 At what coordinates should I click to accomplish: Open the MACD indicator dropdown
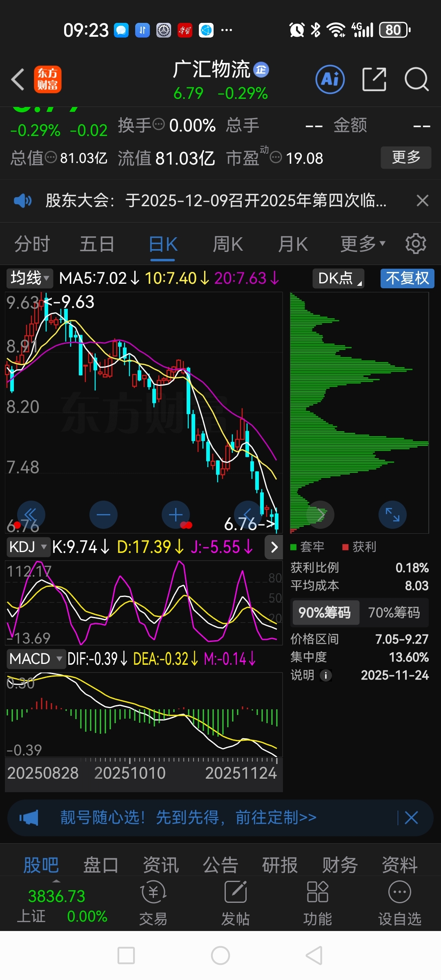point(36,659)
